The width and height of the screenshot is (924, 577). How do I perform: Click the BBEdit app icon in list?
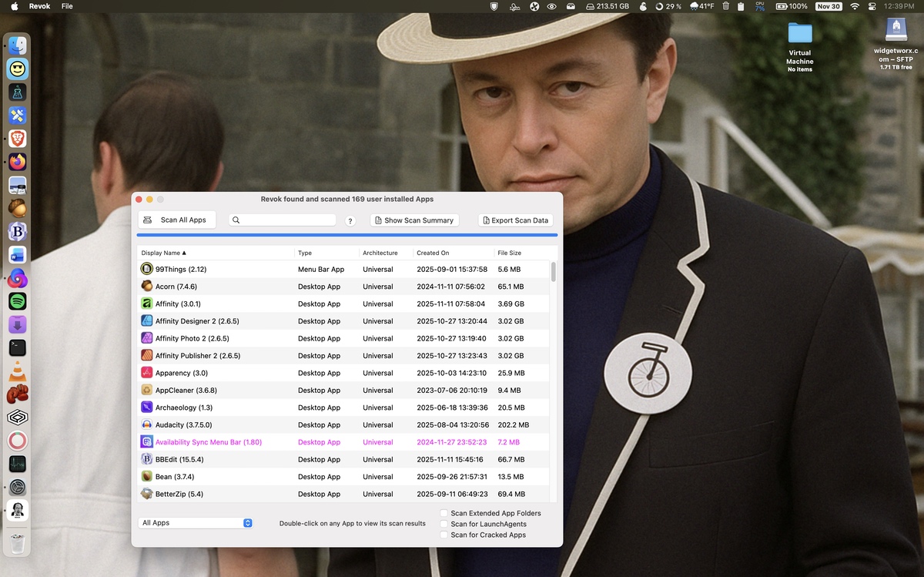pyautogui.click(x=146, y=459)
